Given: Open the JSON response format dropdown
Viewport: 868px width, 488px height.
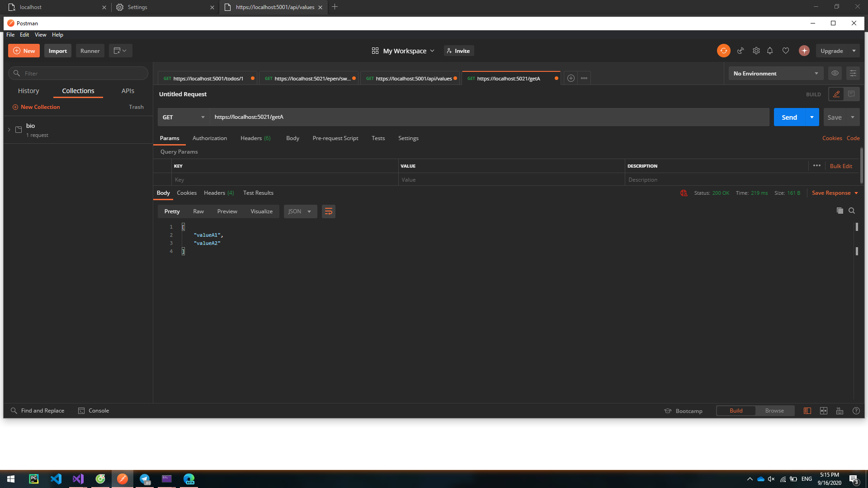Looking at the screenshot, I should pyautogui.click(x=300, y=211).
